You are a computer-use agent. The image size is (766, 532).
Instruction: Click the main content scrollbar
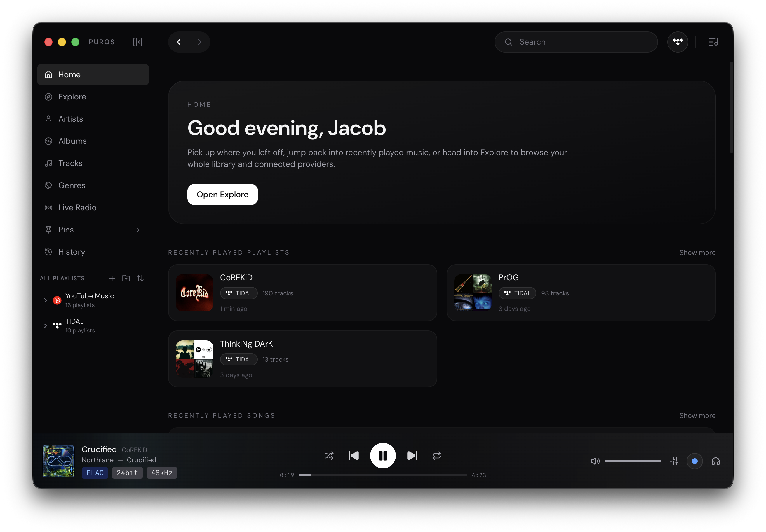[731, 108]
